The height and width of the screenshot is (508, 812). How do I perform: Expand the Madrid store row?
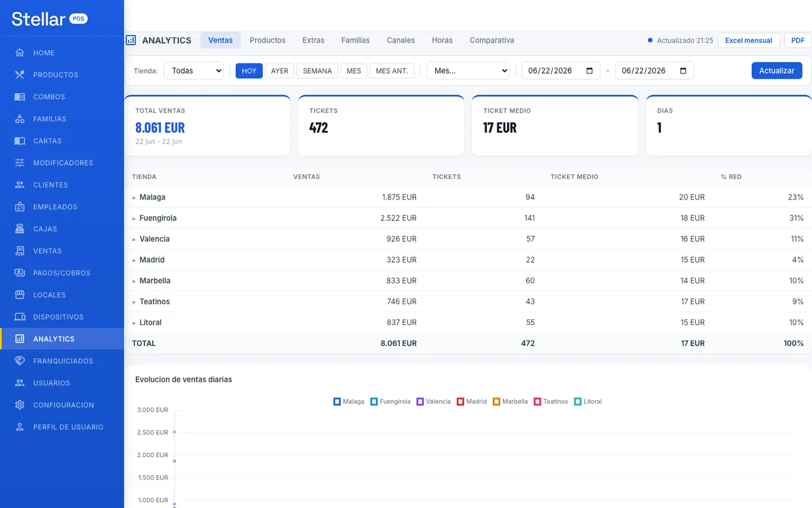(134, 260)
